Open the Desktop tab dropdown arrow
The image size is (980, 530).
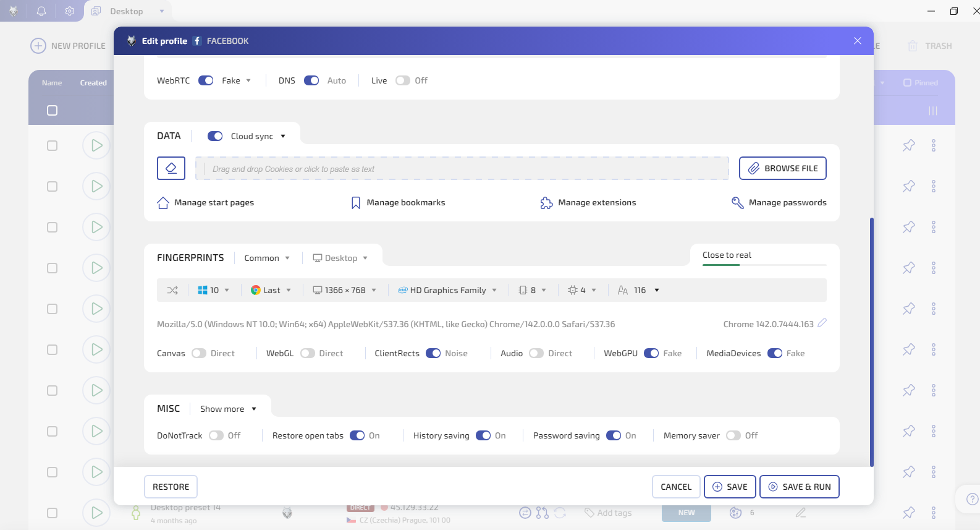click(162, 11)
